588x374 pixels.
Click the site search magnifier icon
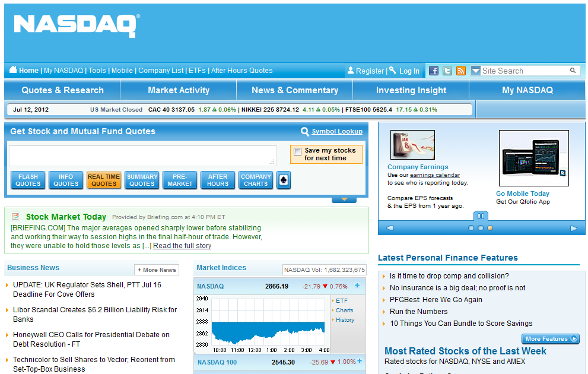(x=573, y=70)
